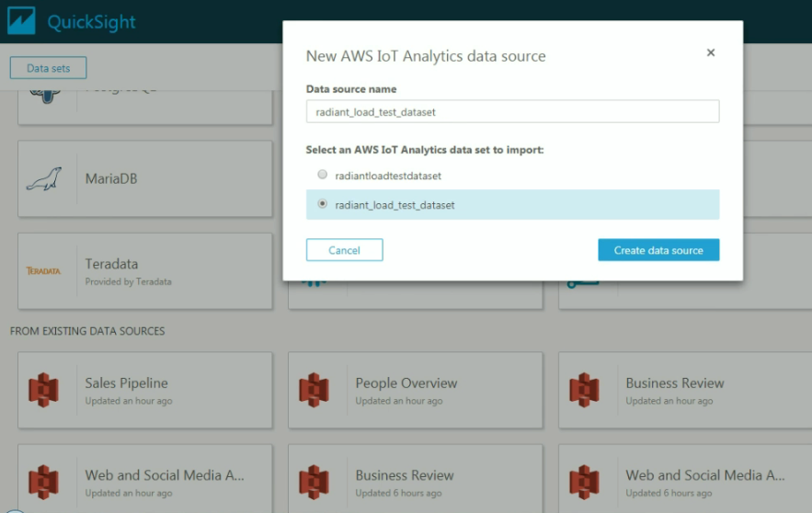Select the radiantloadtestdataset radio button
This screenshot has height=513, width=812.
click(x=322, y=175)
